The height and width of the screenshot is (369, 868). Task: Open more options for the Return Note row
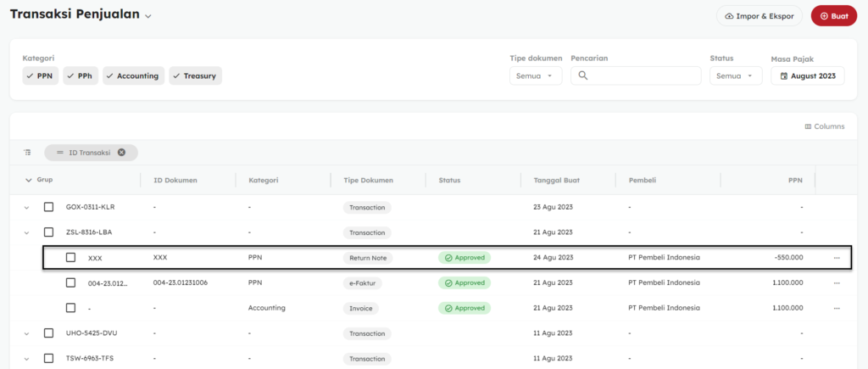837,258
